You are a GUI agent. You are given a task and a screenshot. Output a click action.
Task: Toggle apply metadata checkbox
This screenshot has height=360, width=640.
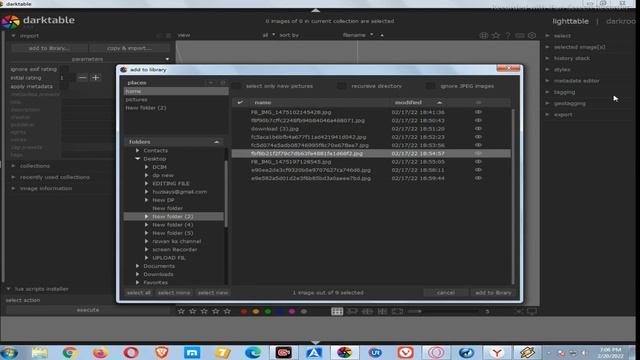(x=64, y=87)
